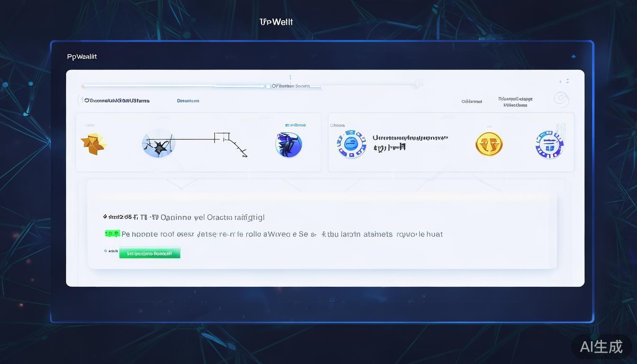The height and width of the screenshot is (364, 637).
Task: Select the light blue circular splatter icon
Action: 158,144
